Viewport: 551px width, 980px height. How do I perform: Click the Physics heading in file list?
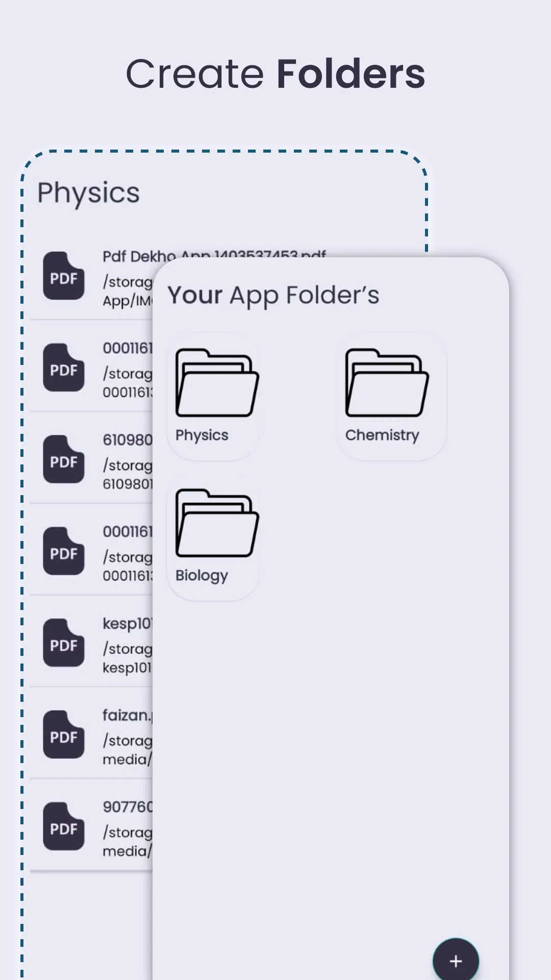pyautogui.click(x=88, y=193)
